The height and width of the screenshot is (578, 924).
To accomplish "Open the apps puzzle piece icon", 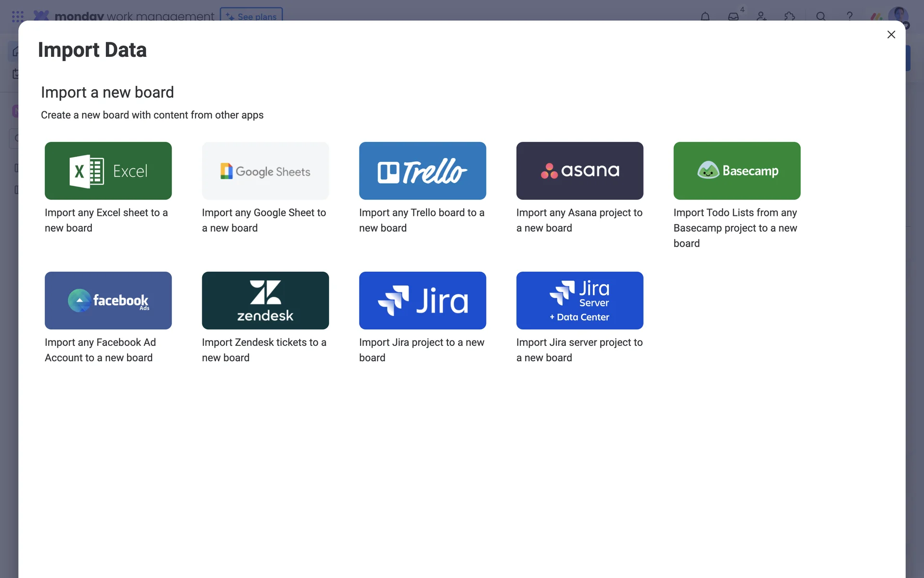I will click(789, 16).
